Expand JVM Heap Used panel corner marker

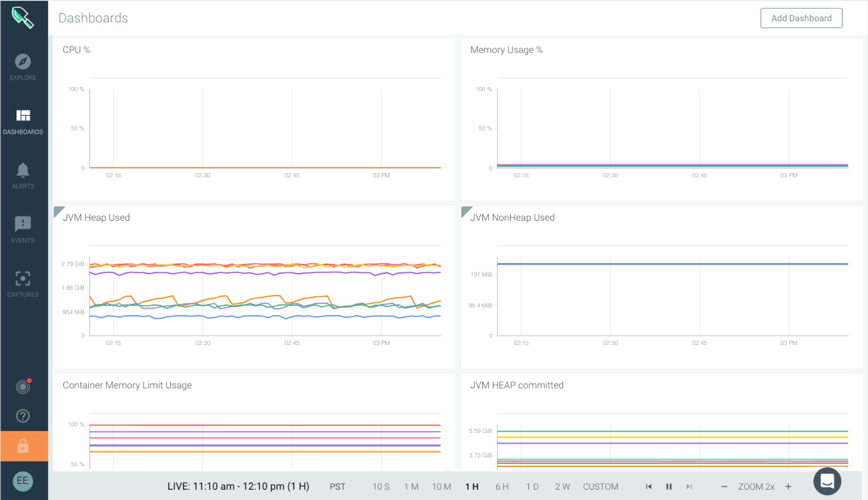58,211
